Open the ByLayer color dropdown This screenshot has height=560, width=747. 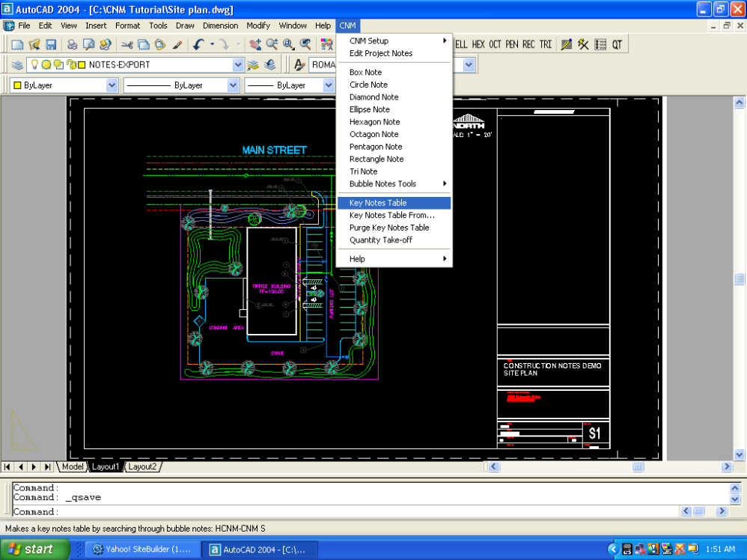click(112, 85)
